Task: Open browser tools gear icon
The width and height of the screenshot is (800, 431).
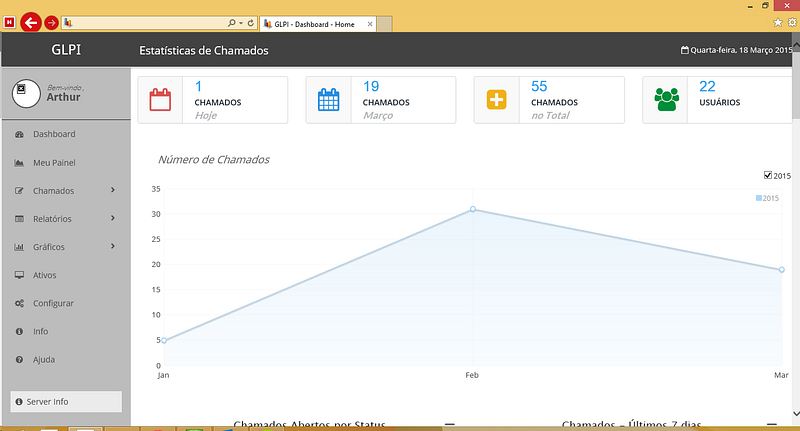Action: pyautogui.click(x=792, y=22)
